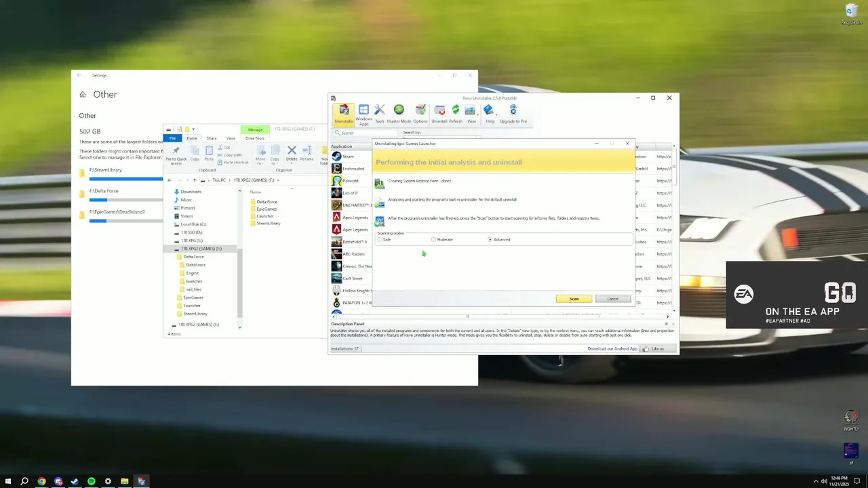Select Battlefield 6 in application list
The width and height of the screenshot is (868, 488).
(x=351, y=242)
